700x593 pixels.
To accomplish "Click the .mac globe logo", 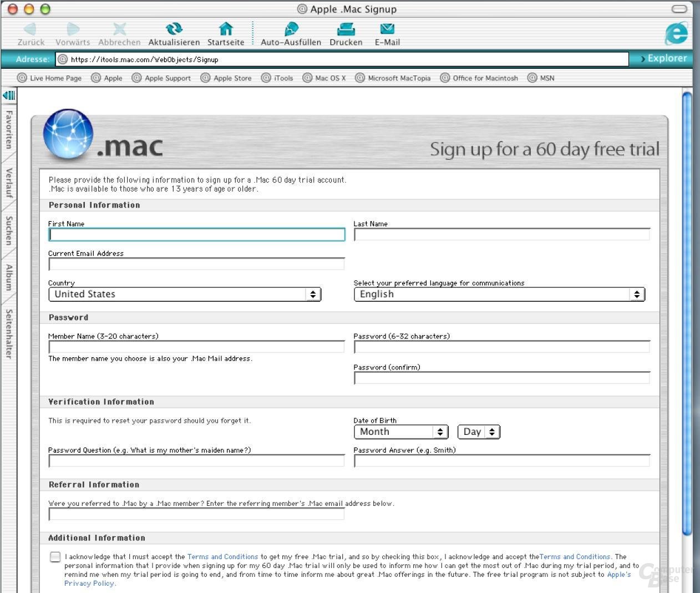I will [68, 134].
